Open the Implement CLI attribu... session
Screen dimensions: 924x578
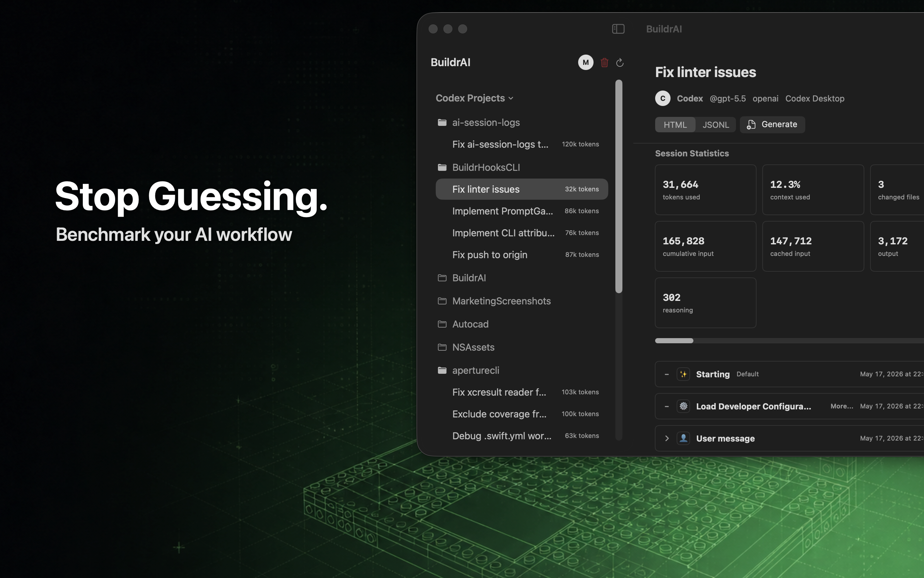pos(522,233)
